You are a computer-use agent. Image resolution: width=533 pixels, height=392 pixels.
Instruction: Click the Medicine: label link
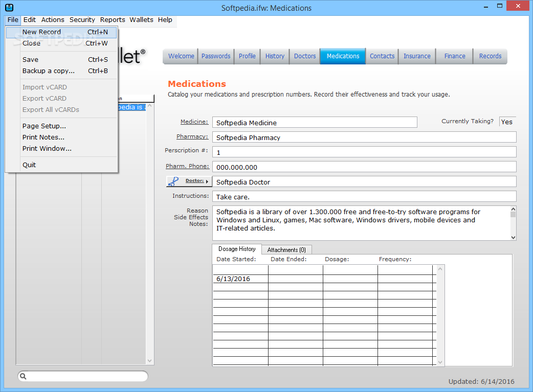(194, 122)
